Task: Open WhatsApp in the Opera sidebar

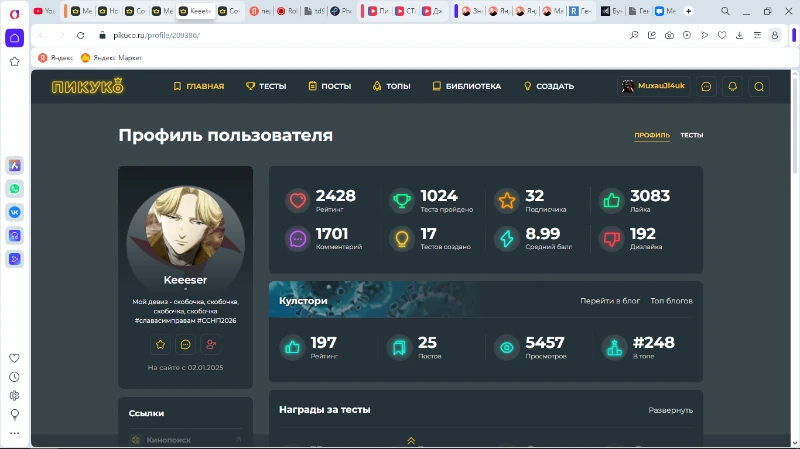Action: tap(14, 189)
